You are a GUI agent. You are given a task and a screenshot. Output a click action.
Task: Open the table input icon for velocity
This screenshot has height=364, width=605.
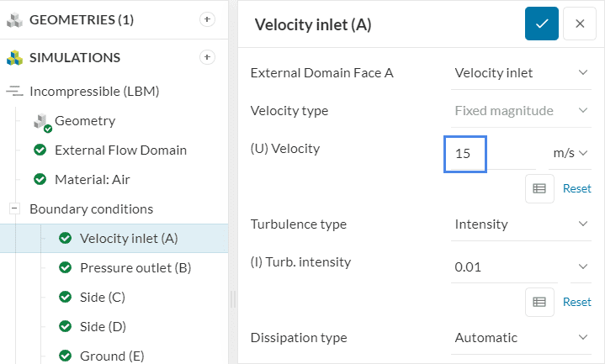(539, 188)
